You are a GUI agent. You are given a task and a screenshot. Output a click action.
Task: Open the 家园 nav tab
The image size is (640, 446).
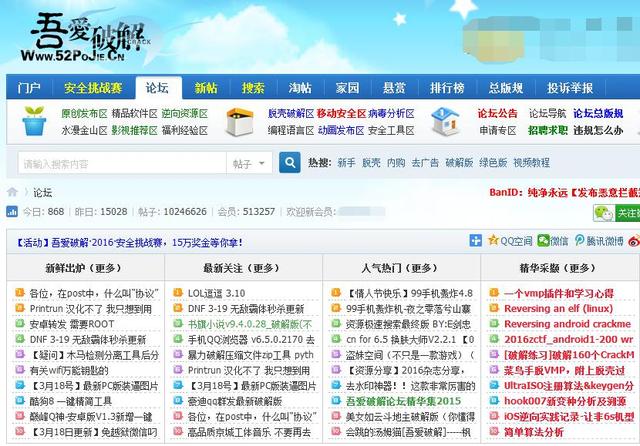(347, 88)
